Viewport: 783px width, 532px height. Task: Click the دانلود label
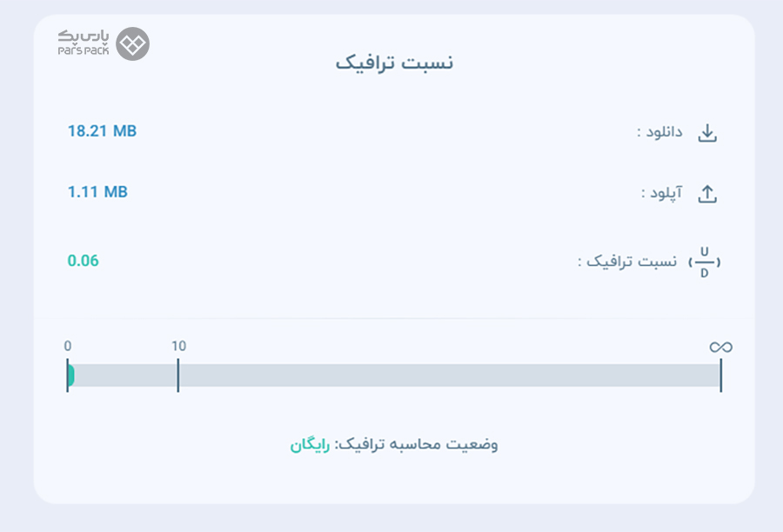pyautogui.click(x=659, y=132)
